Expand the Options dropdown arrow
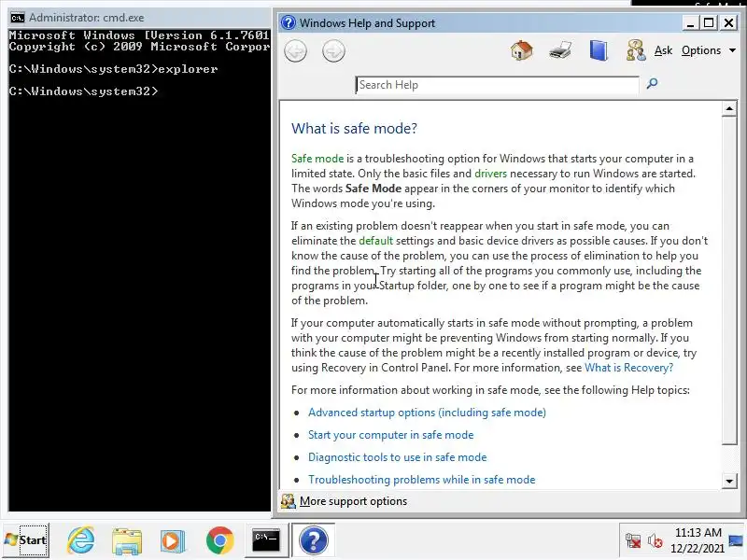This screenshot has width=747, height=560. (732, 50)
